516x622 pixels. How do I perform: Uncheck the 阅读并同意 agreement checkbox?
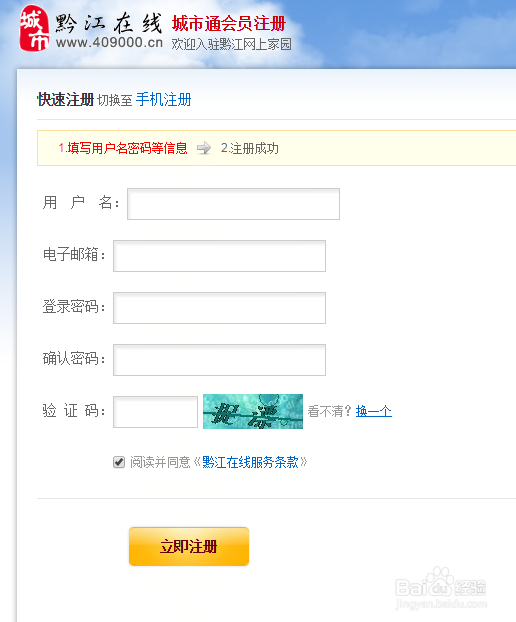[119, 462]
